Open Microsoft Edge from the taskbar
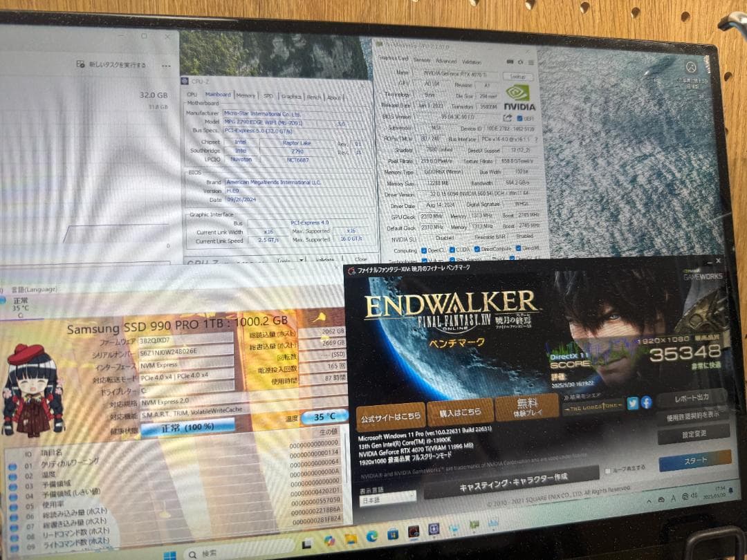 point(371,536)
